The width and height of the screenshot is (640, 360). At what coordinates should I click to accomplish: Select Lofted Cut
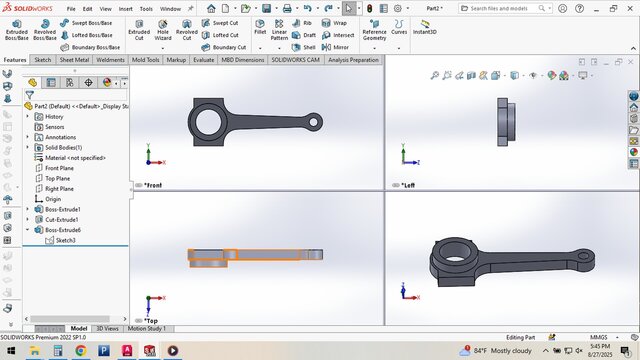pyautogui.click(x=220, y=35)
